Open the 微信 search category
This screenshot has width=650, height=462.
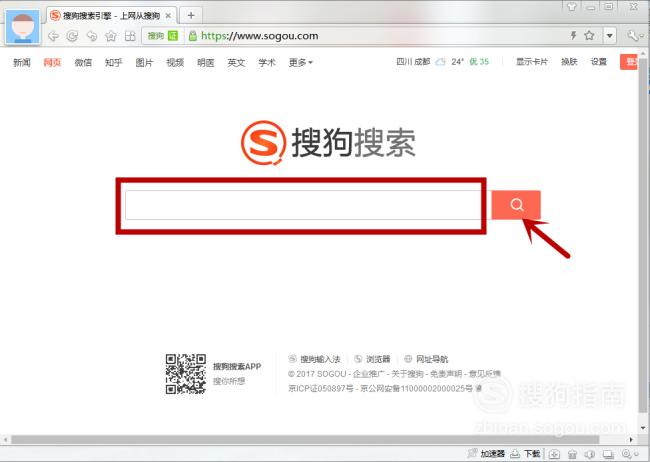click(x=83, y=62)
